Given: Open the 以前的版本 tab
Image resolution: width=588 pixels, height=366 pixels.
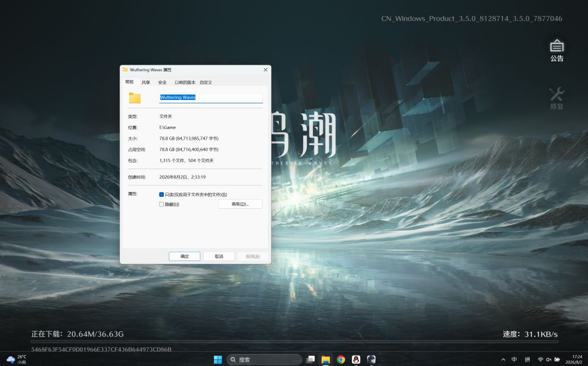Looking at the screenshot, I should (x=185, y=83).
